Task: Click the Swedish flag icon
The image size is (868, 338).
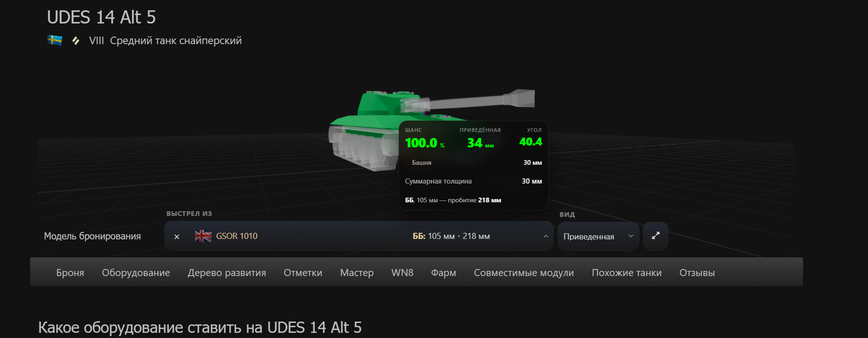Action: click(x=55, y=41)
